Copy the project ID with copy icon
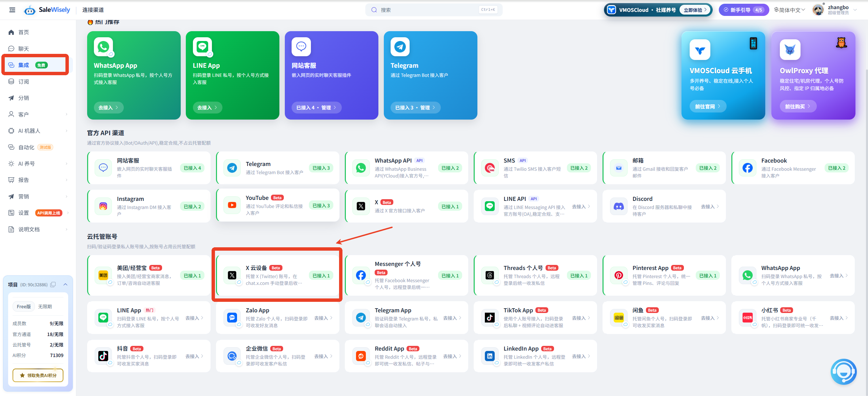868x396 pixels. click(53, 285)
